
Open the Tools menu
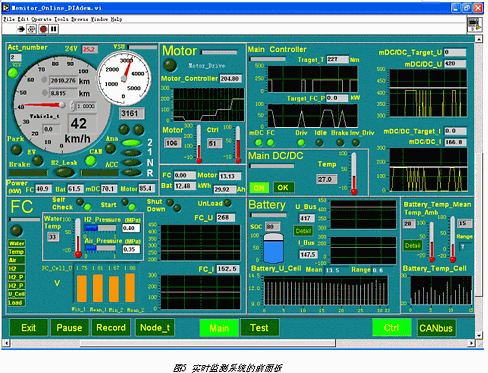[x=61, y=19]
